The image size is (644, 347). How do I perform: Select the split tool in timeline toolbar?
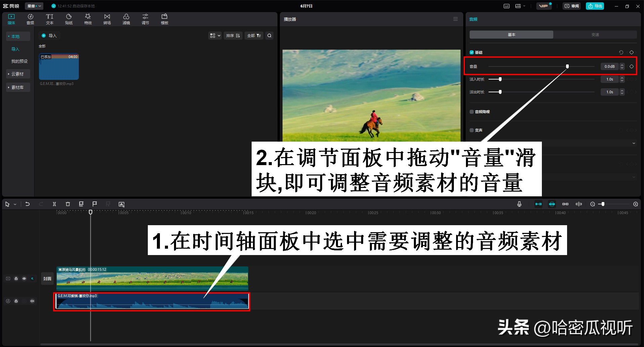[54, 204]
